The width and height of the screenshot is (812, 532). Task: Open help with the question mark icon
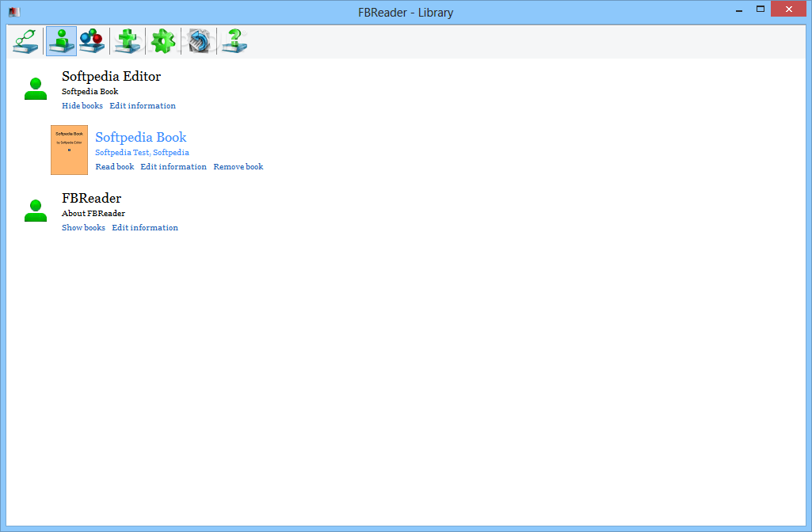(234, 41)
